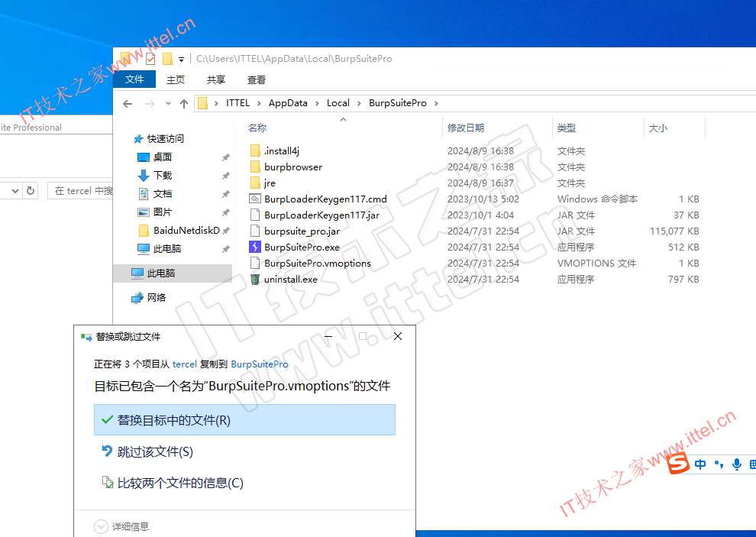Navigate to ITTEL in the breadcrumb

coord(237,103)
